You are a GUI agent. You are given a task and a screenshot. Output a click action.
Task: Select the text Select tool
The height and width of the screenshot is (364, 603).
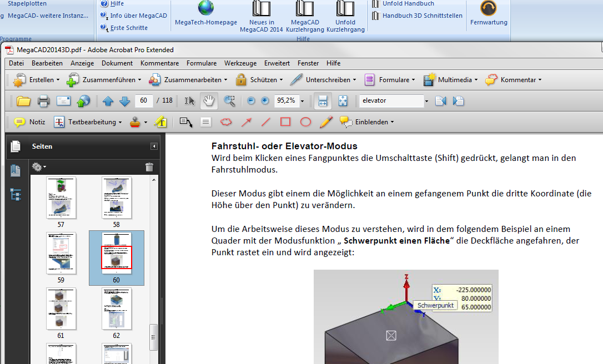[x=189, y=100]
